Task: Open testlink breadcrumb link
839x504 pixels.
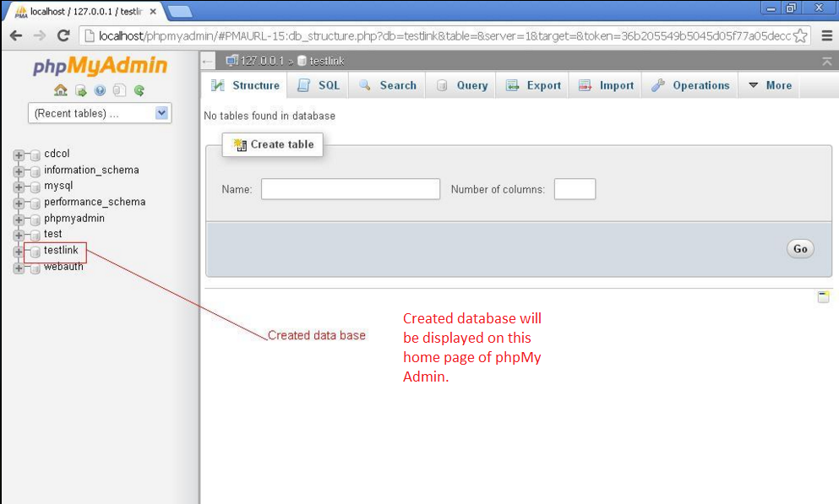Action: point(326,61)
